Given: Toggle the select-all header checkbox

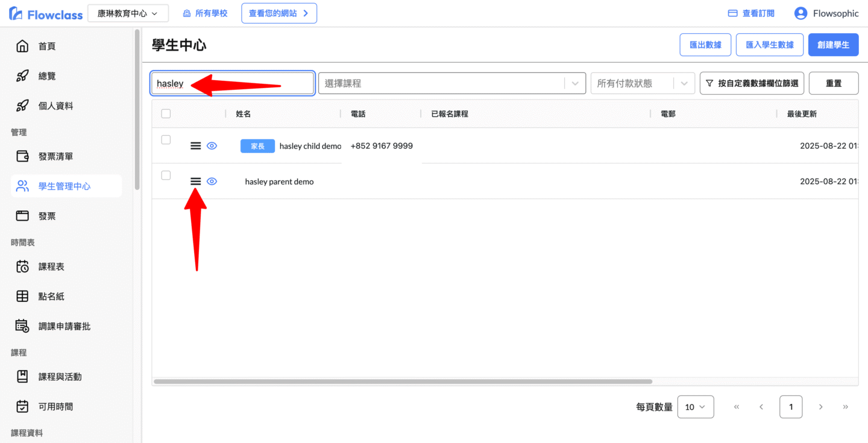Looking at the screenshot, I should [166, 113].
